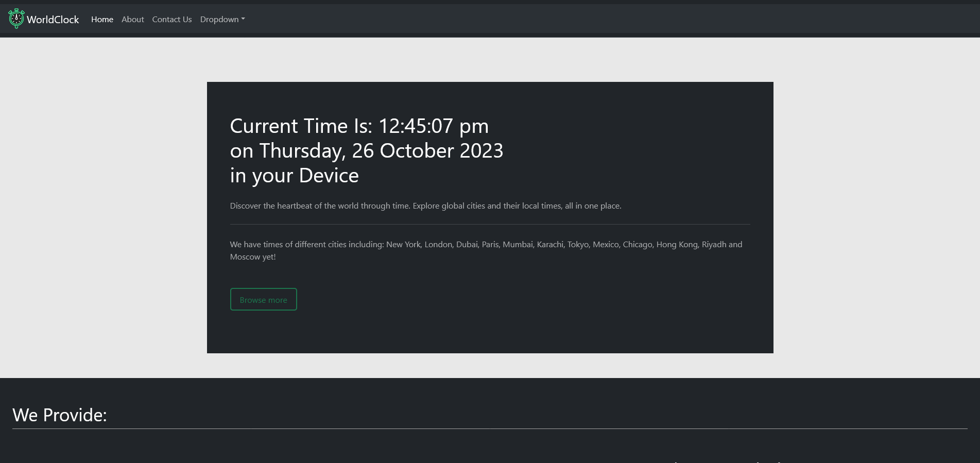Image resolution: width=980 pixels, height=463 pixels.
Task: Open the WorldClock brand name link
Action: tap(53, 20)
